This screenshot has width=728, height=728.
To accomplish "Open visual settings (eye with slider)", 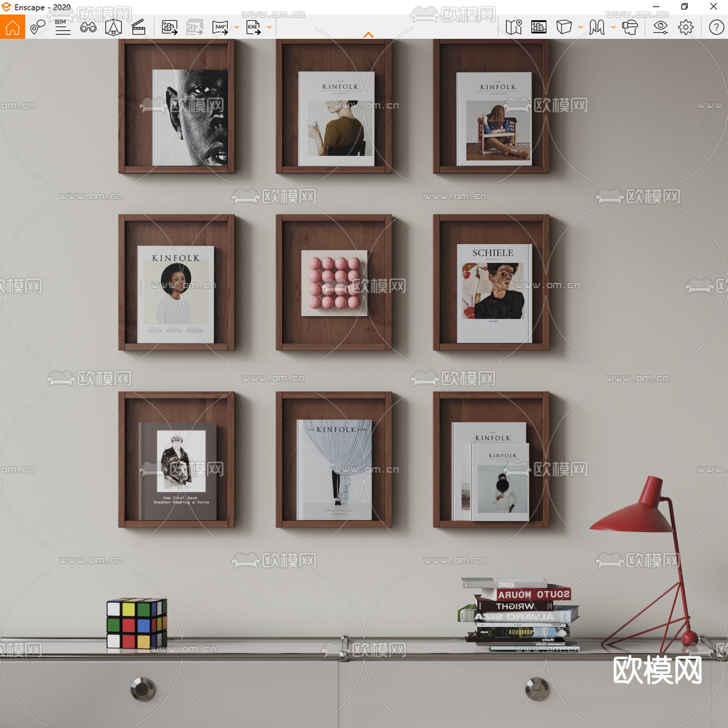I will coord(660,27).
